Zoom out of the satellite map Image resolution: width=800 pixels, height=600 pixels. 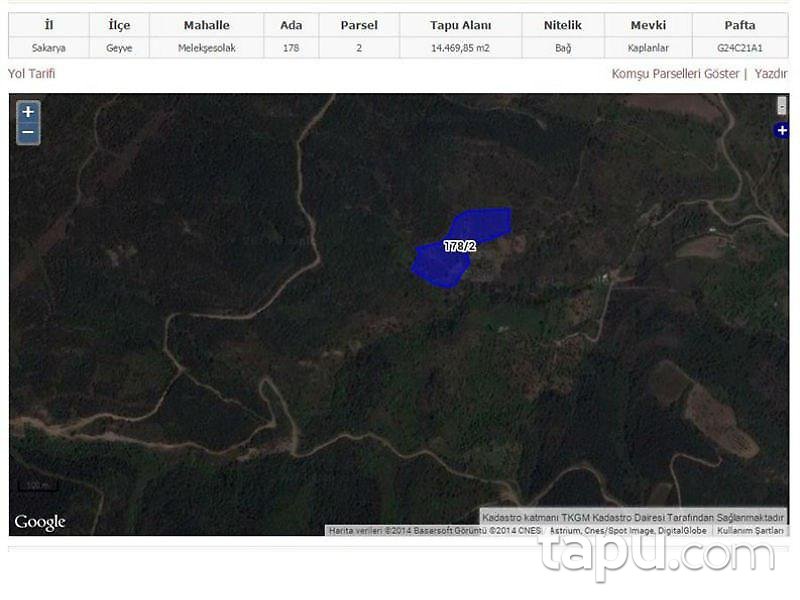coord(28,133)
